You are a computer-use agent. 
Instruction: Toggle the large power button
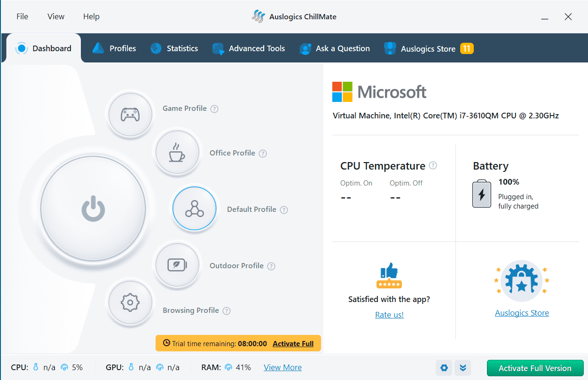93,209
